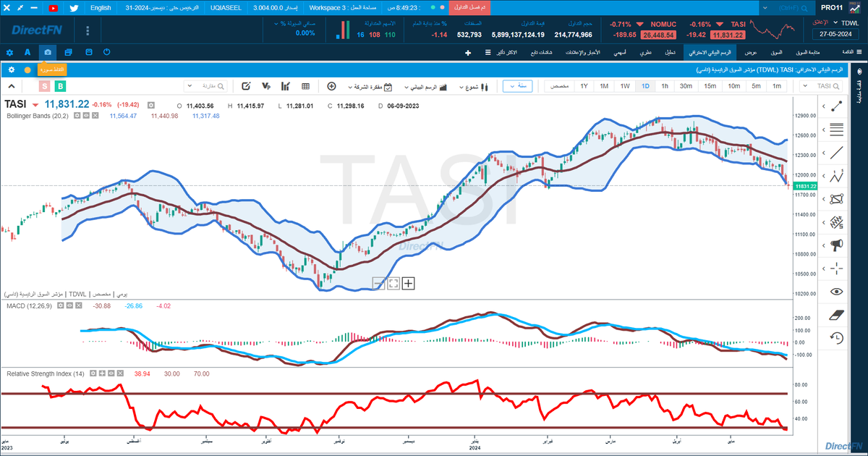
Task: Select the diagonal straight line tool
Action: click(x=837, y=153)
